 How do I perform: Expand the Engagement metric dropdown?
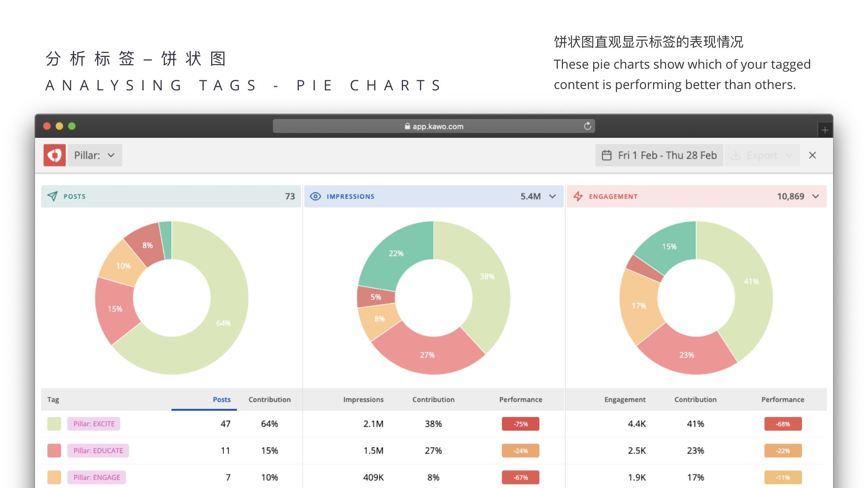[x=816, y=197]
